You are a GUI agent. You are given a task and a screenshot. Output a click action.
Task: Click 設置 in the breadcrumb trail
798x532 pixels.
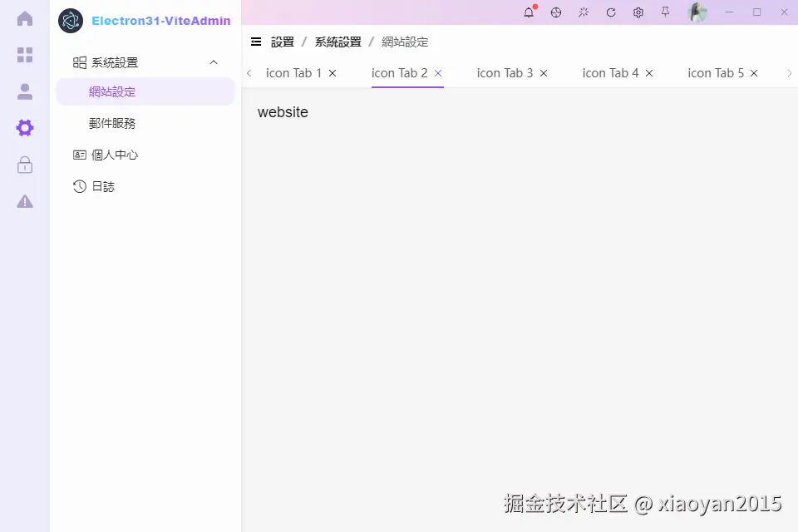click(282, 41)
